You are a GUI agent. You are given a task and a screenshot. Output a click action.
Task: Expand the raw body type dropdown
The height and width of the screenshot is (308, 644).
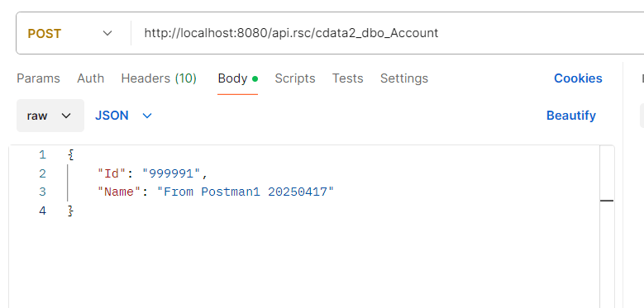pyautogui.click(x=50, y=116)
